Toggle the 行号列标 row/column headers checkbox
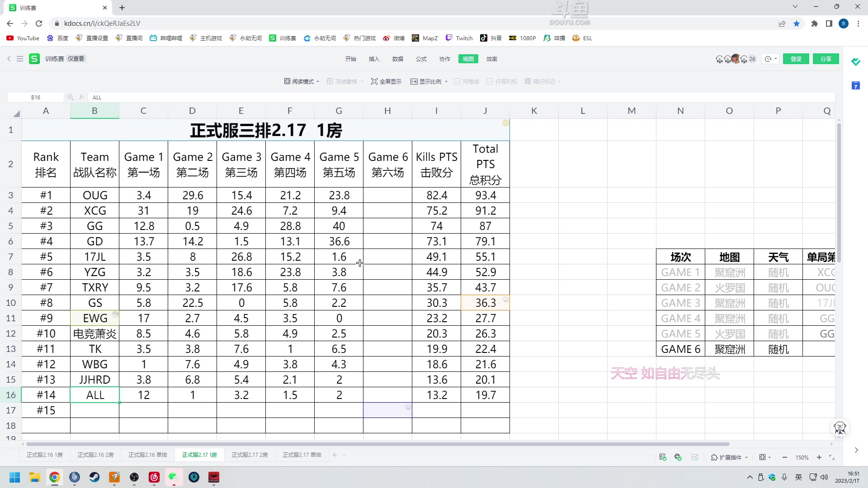868x488 pixels. 491,81
